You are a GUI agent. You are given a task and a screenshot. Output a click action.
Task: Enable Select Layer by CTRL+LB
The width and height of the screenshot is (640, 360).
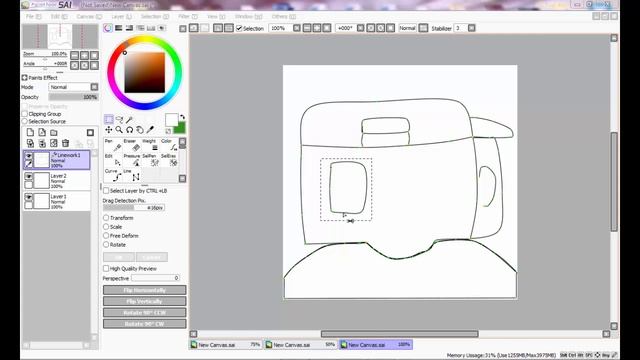106,191
